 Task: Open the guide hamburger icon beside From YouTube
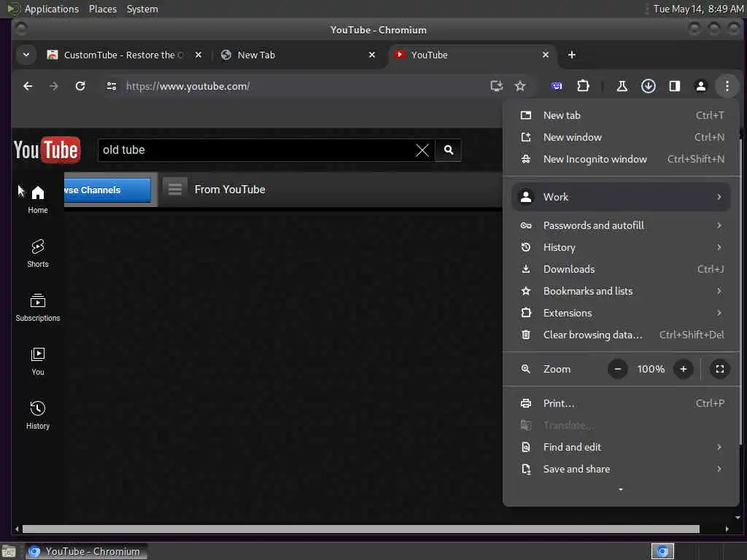175,189
